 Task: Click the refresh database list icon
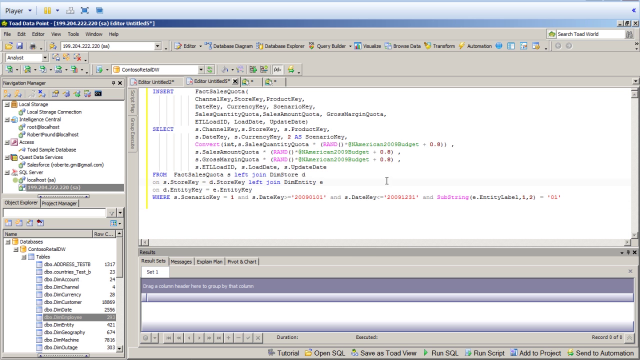pos(210,70)
